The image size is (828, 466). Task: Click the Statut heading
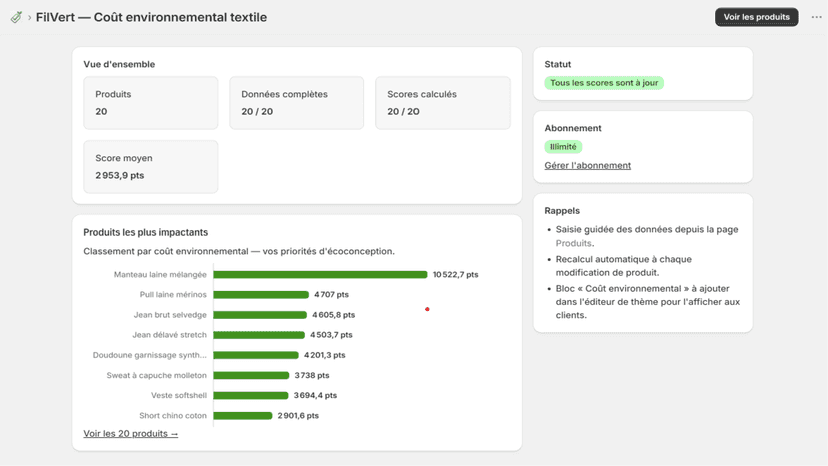point(558,64)
